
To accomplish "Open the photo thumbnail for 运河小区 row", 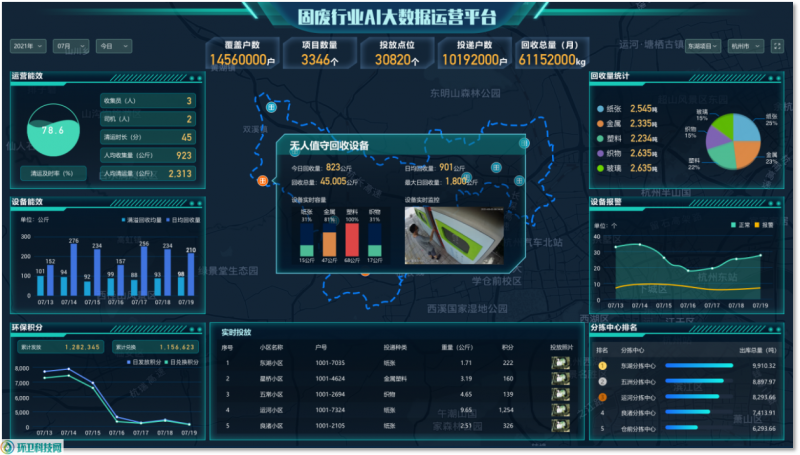I will tap(560, 410).
